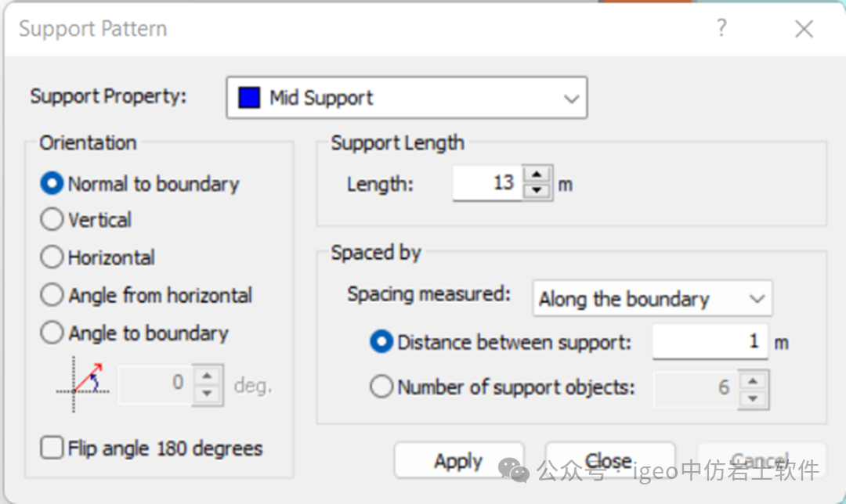Click the Length input field
The width and height of the screenshot is (846, 504).
pyautogui.click(x=487, y=183)
